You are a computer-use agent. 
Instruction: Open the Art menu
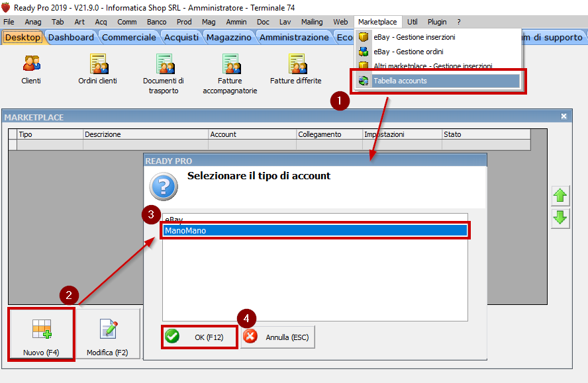click(79, 22)
